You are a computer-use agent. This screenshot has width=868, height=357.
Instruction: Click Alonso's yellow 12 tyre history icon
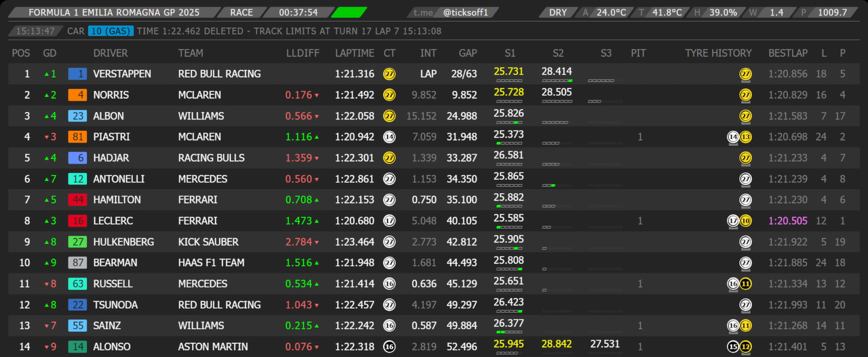click(x=745, y=347)
